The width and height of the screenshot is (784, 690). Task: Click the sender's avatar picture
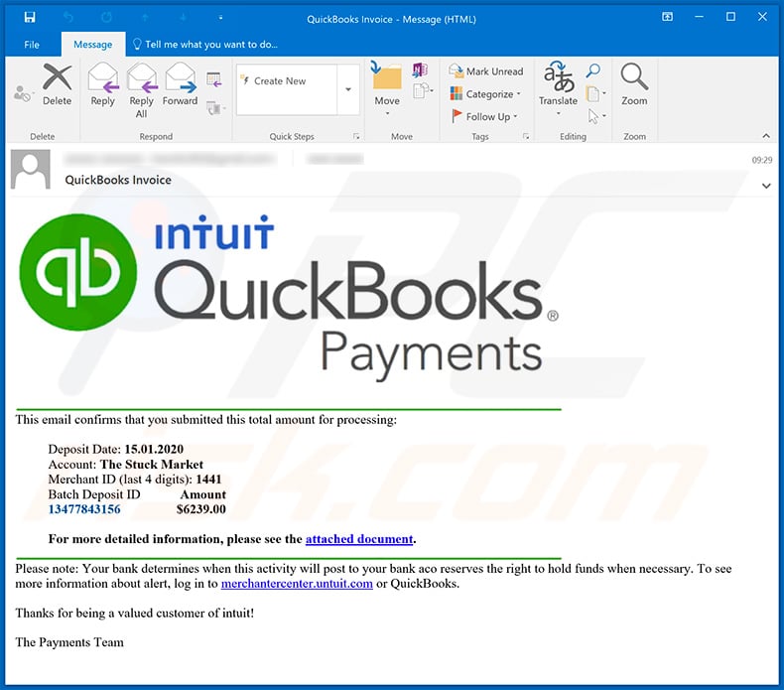tap(31, 169)
